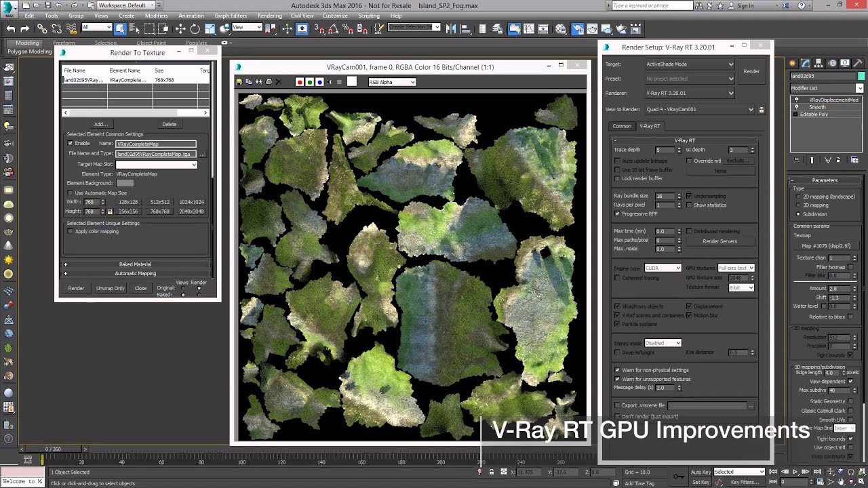
Task: Toggle red channel in frame window
Action: click(300, 82)
